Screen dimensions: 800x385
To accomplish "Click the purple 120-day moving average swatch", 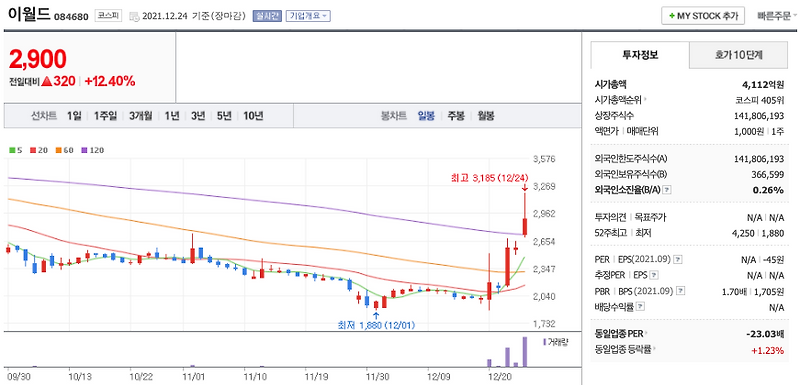I will [x=84, y=150].
